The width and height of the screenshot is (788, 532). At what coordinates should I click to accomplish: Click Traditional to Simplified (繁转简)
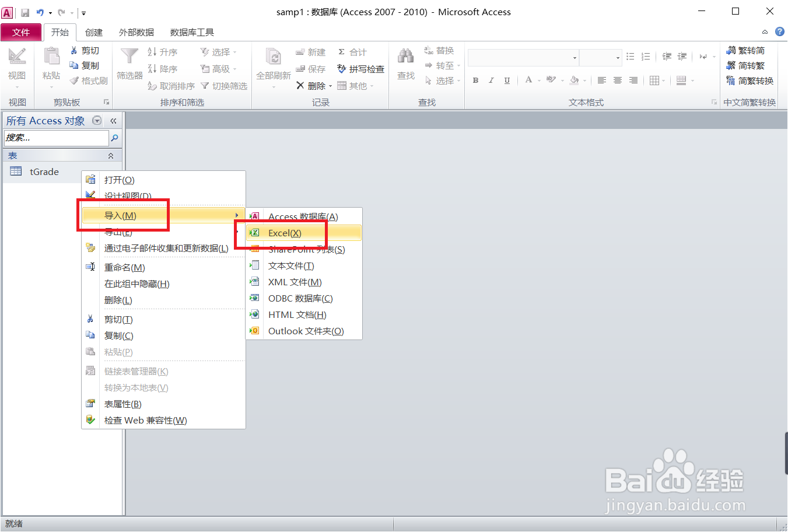tap(745, 51)
